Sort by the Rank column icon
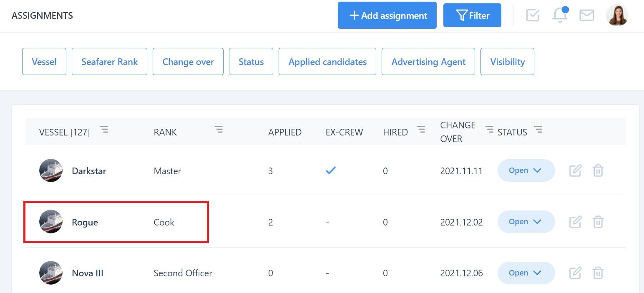The width and height of the screenshot is (644, 293). pos(219,130)
